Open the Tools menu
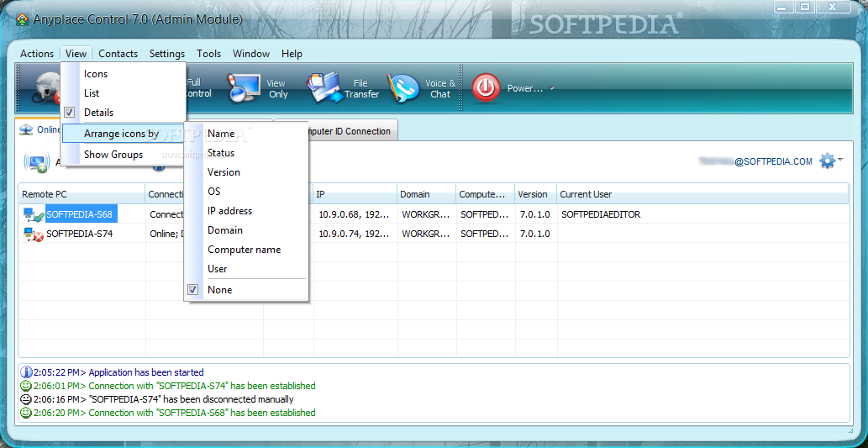 208,54
